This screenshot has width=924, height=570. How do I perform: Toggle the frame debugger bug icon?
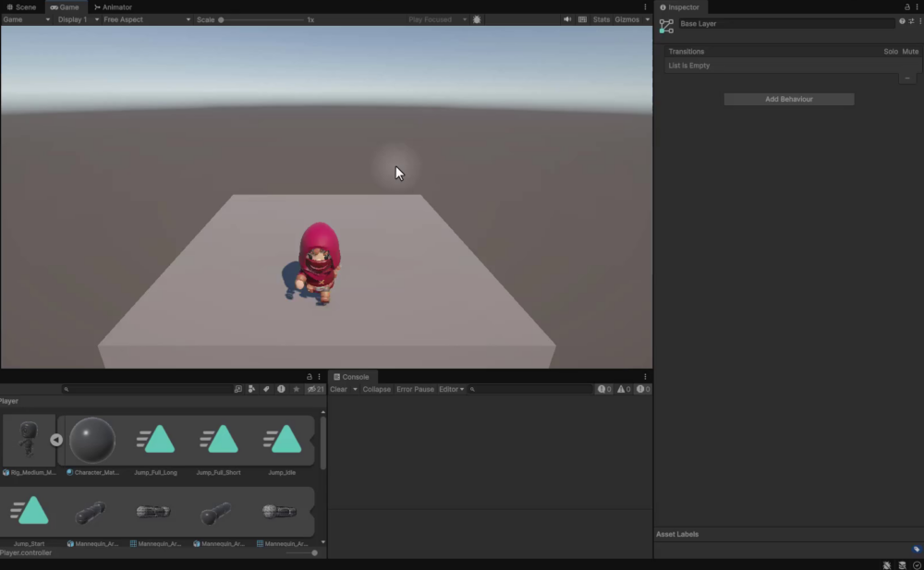coord(477,19)
